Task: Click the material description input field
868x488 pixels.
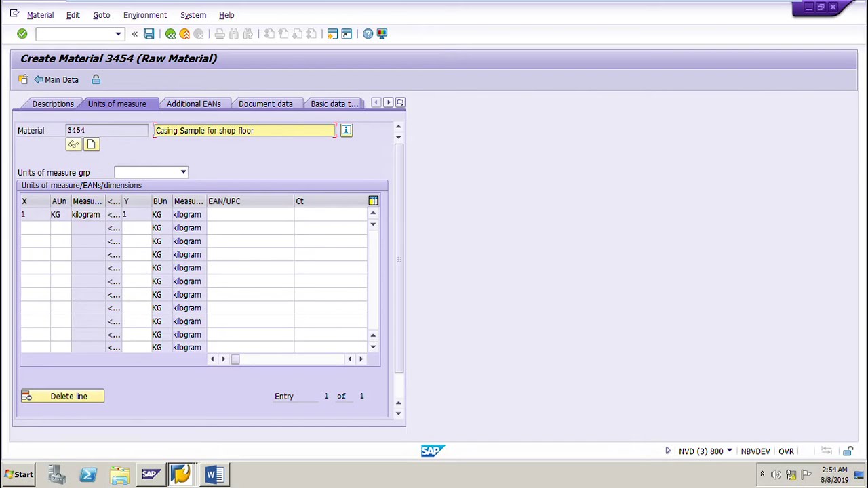Action: 244,131
